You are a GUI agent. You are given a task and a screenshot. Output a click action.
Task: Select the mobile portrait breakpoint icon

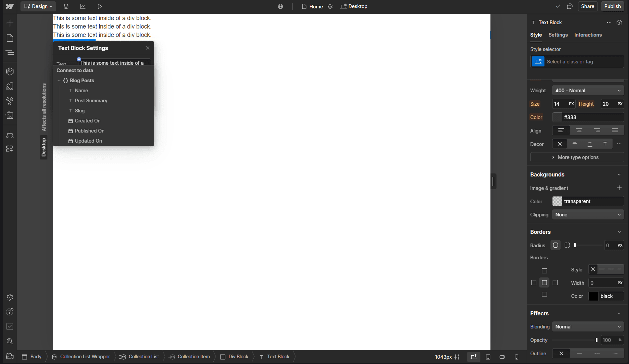point(517,357)
